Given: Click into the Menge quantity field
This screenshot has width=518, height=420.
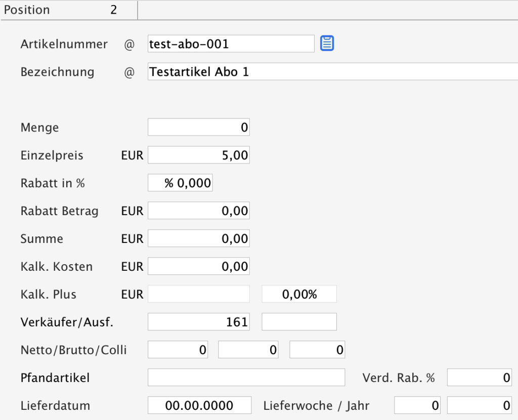Looking at the screenshot, I should click(x=198, y=128).
